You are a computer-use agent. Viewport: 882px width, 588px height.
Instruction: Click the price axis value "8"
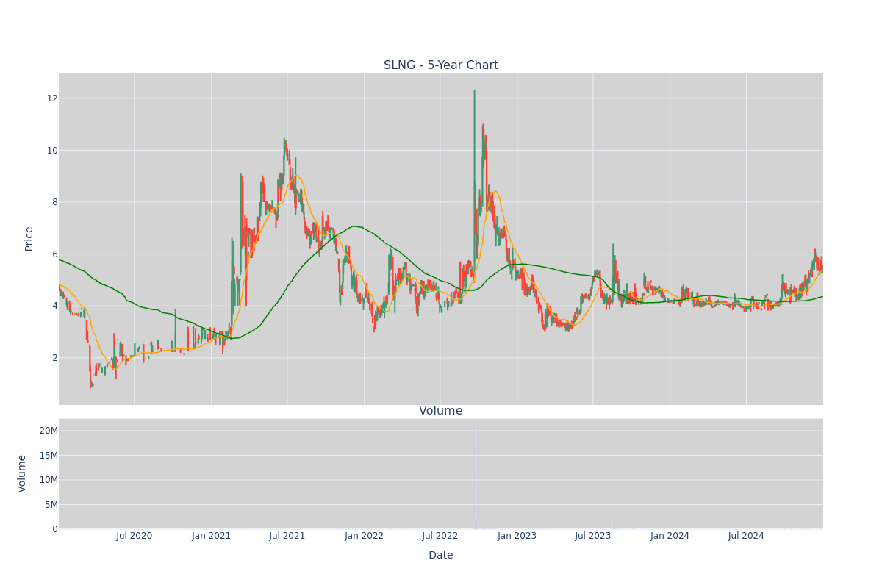pyautogui.click(x=54, y=202)
